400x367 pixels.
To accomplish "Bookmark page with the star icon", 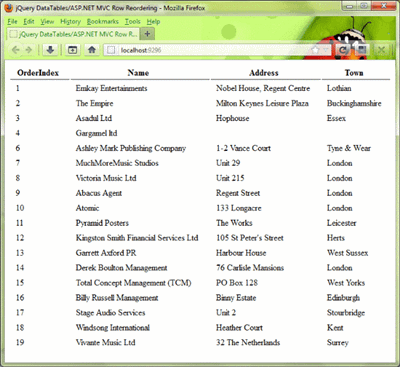I will (315, 50).
